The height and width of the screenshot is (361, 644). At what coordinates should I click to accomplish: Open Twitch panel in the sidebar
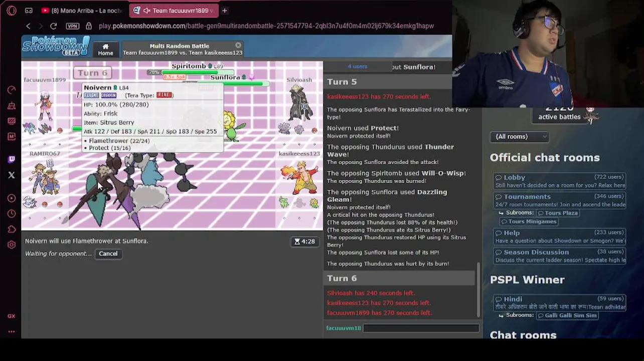(x=12, y=159)
